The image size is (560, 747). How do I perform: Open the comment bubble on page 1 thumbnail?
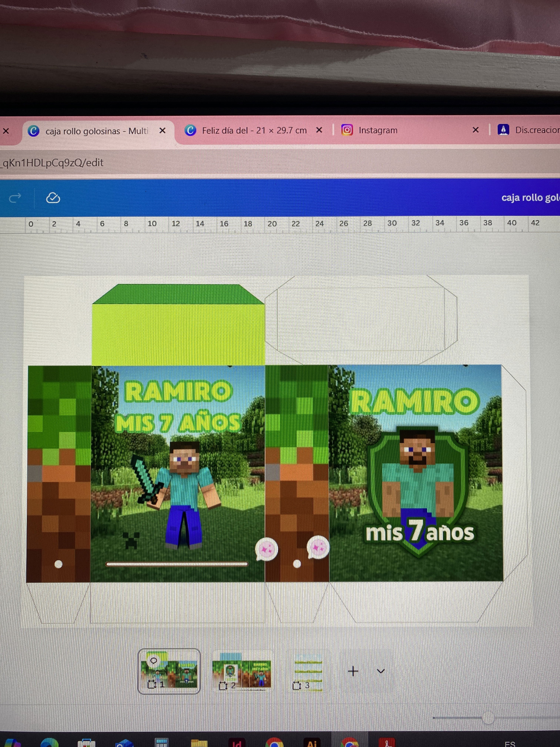[154, 660]
